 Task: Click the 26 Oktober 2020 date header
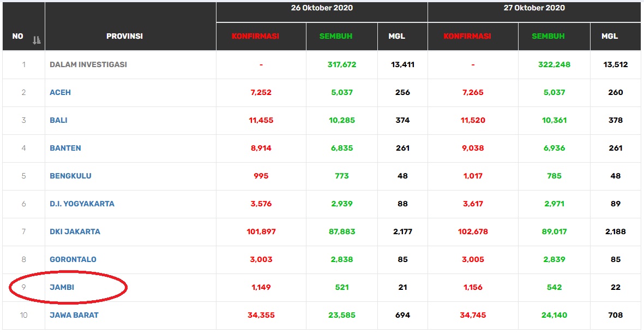pos(321,8)
